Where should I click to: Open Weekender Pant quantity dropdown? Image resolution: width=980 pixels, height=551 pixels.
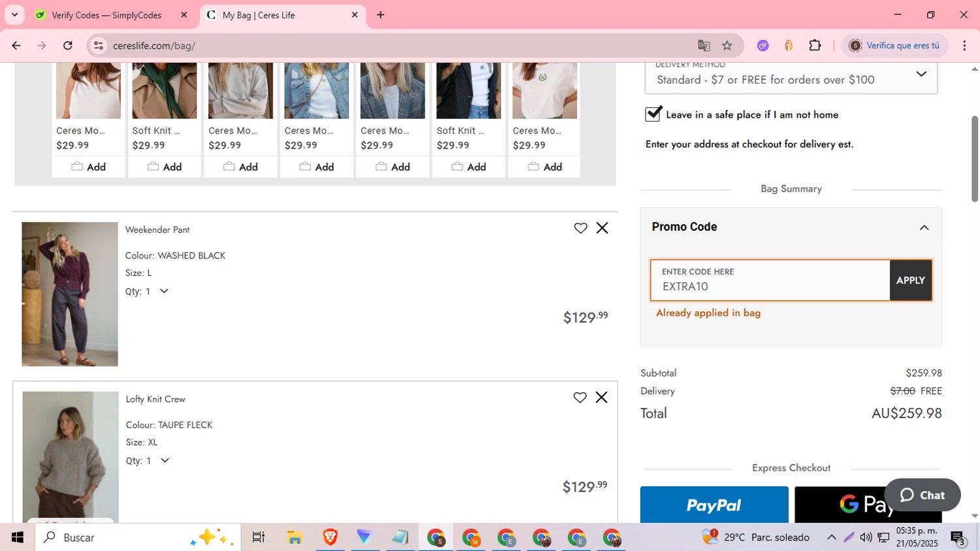click(164, 292)
